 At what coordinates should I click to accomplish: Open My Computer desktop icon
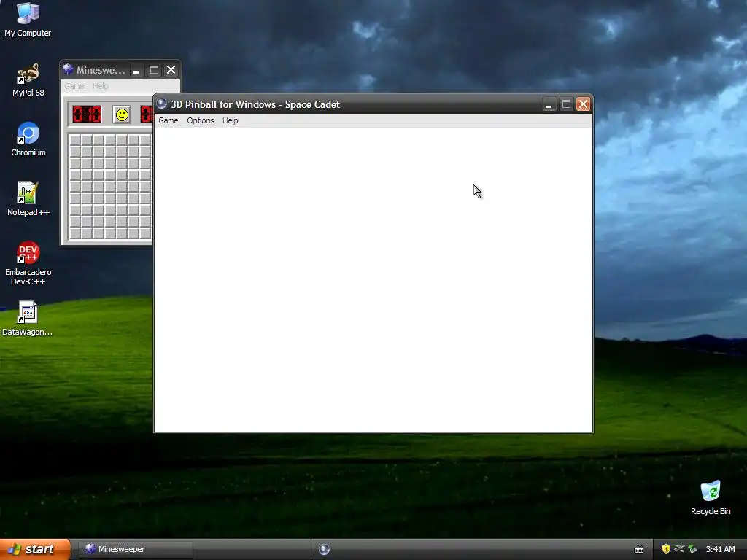point(28,20)
